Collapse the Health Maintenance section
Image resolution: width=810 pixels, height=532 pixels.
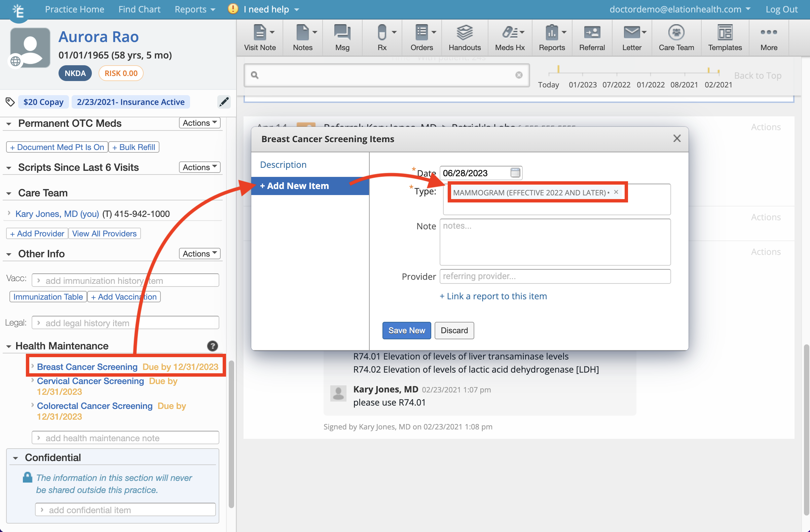[x=9, y=347]
